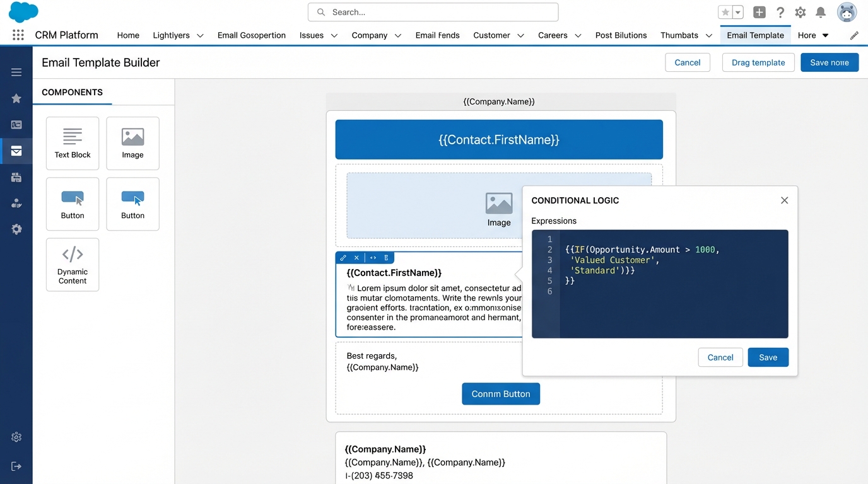The image size is (868, 484).
Task: Save the conditional logic expression
Action: (x=768, y=357)
